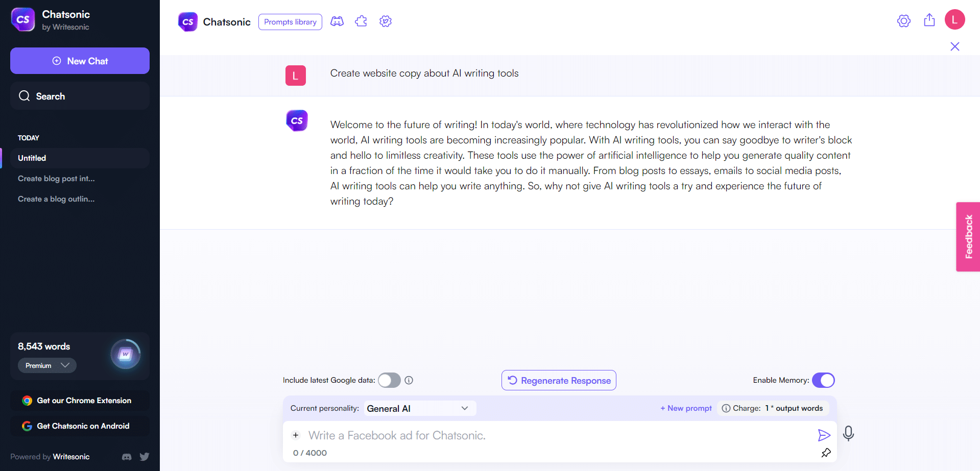Click the pin icon in input box

tap(826, 453)
